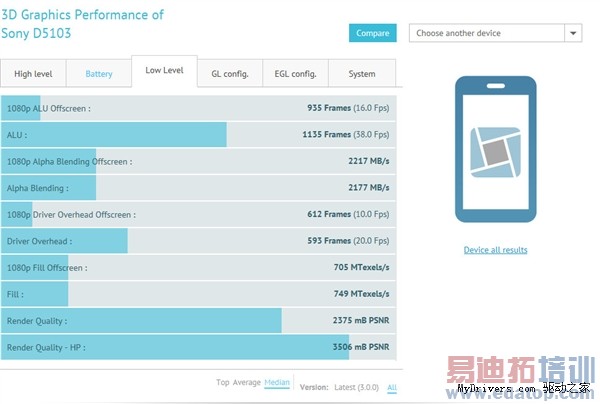Click the 1135 Frames (38.0 Fps) value

[346, 134]
